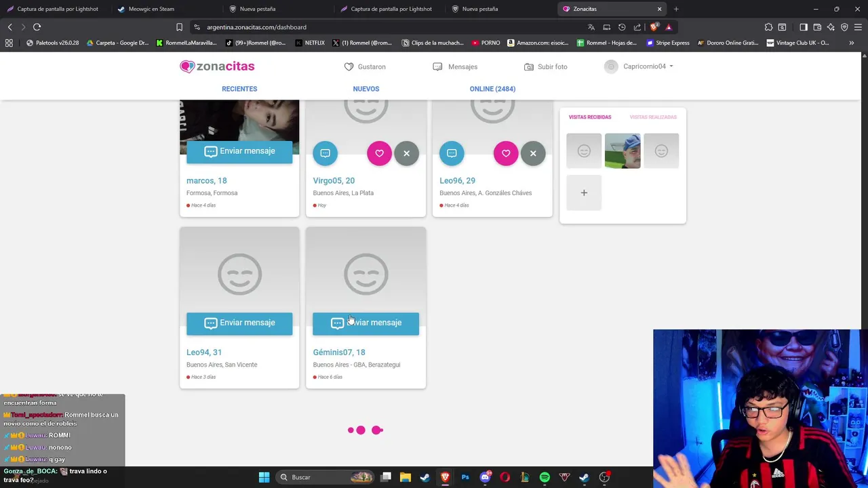Screen dimensions: 868x488
Task: Switch to the NUEVOS tab
Action: tap(366, 89)
